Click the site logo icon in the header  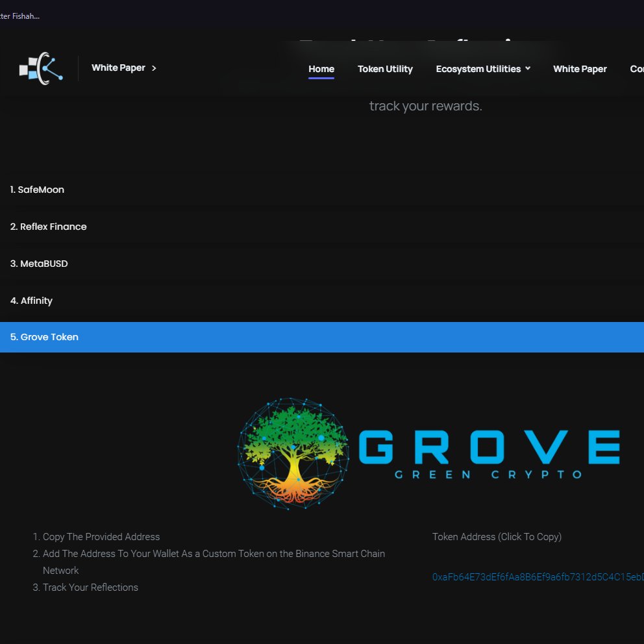(40, 68)
